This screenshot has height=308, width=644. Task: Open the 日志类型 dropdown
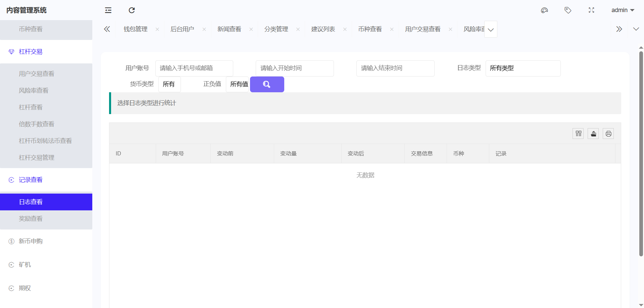523,68
